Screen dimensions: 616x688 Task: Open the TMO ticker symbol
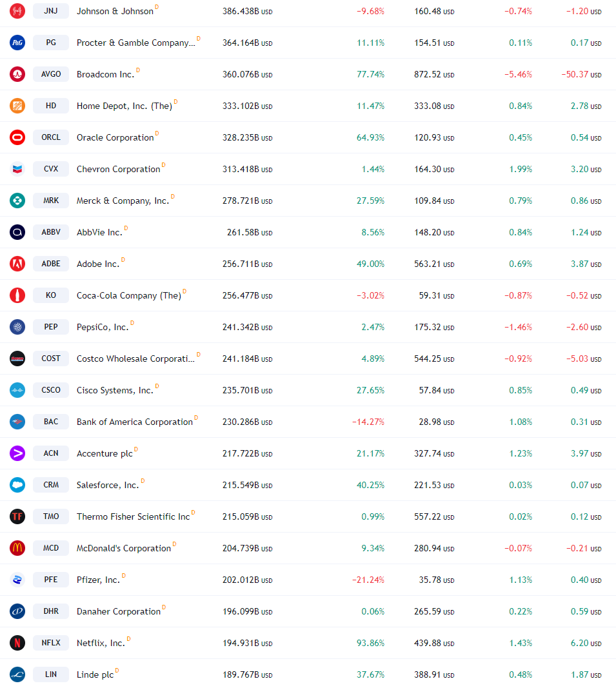click(x=51, y=516)
